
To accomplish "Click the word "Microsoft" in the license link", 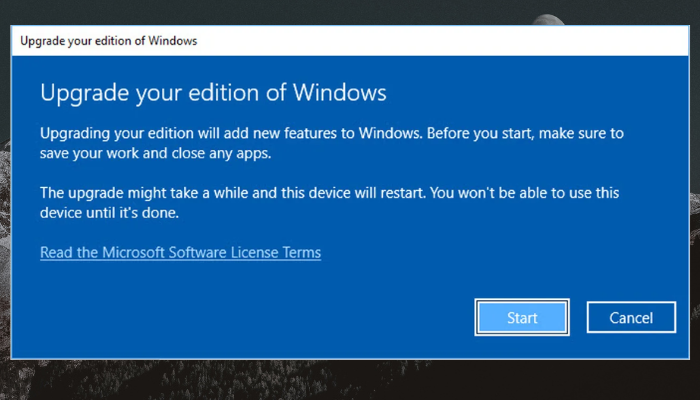I will point(144,253).
